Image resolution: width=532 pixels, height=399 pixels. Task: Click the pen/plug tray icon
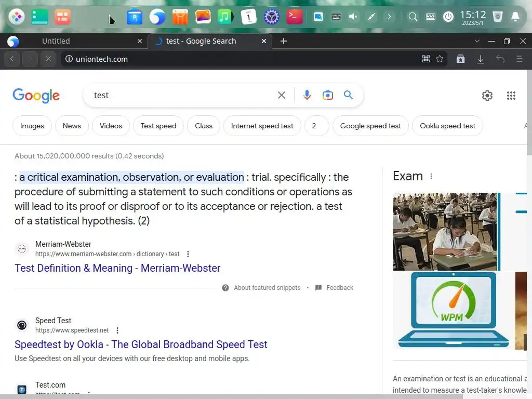371,17
